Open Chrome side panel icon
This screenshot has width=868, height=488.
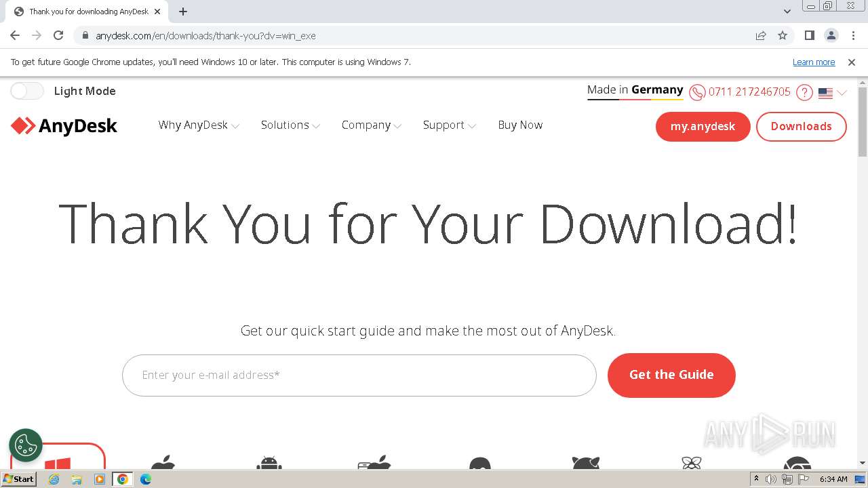(x=810, y=35)
